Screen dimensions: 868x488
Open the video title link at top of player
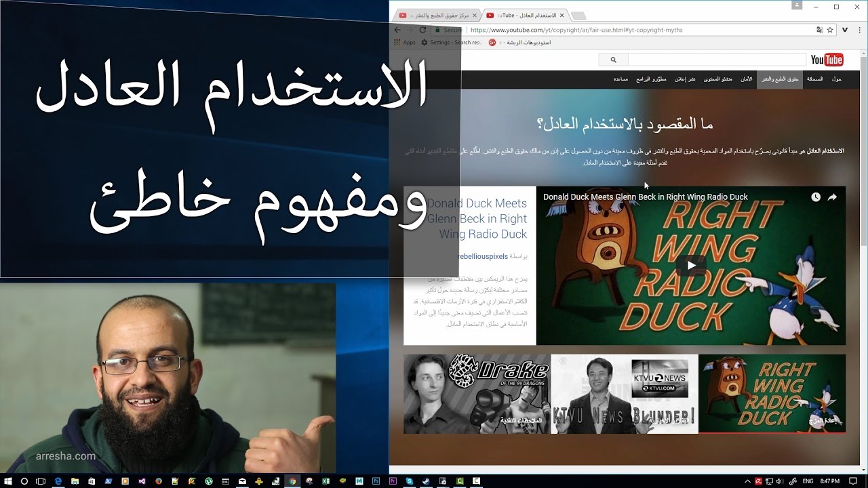645,197
